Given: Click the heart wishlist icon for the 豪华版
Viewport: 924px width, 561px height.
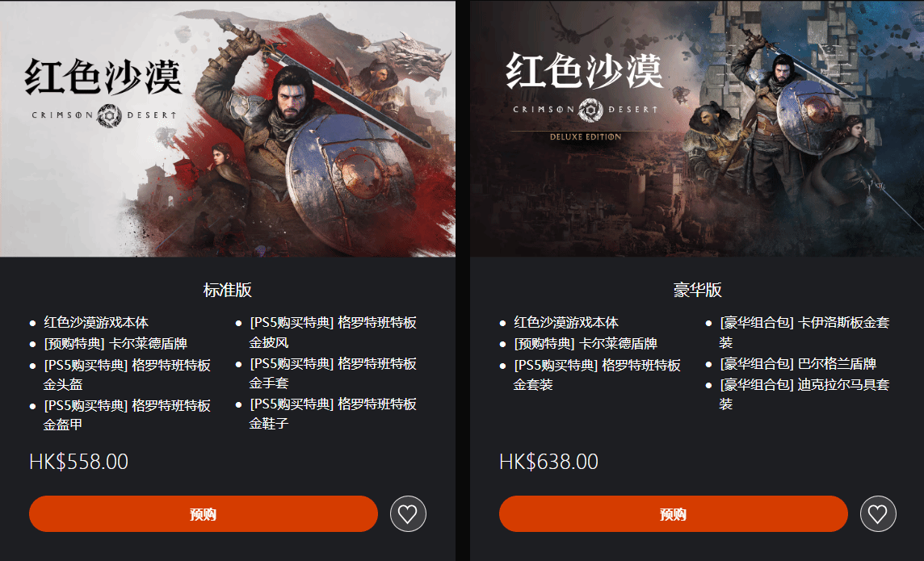Looking at the screenshot, I should coord(878,514).
